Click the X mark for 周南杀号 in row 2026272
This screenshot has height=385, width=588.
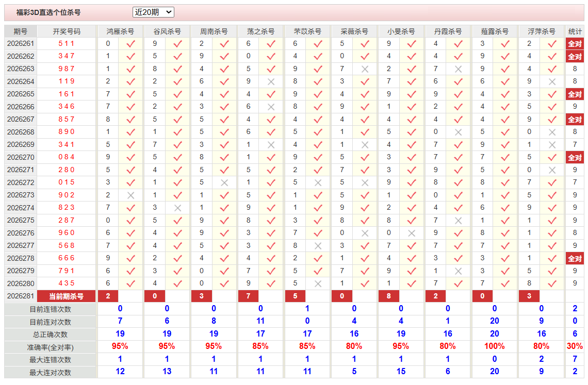point(224,182)
